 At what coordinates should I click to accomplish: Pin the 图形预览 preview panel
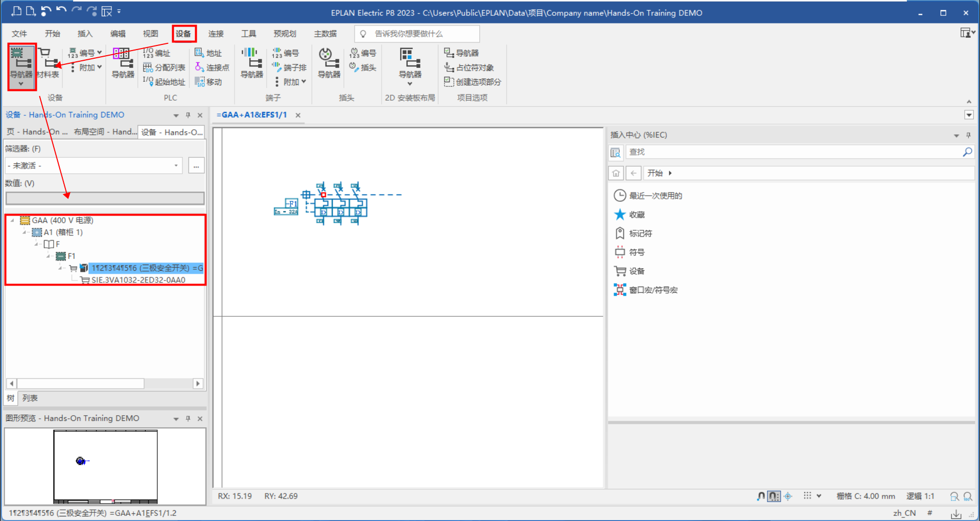tap(188, 419)
